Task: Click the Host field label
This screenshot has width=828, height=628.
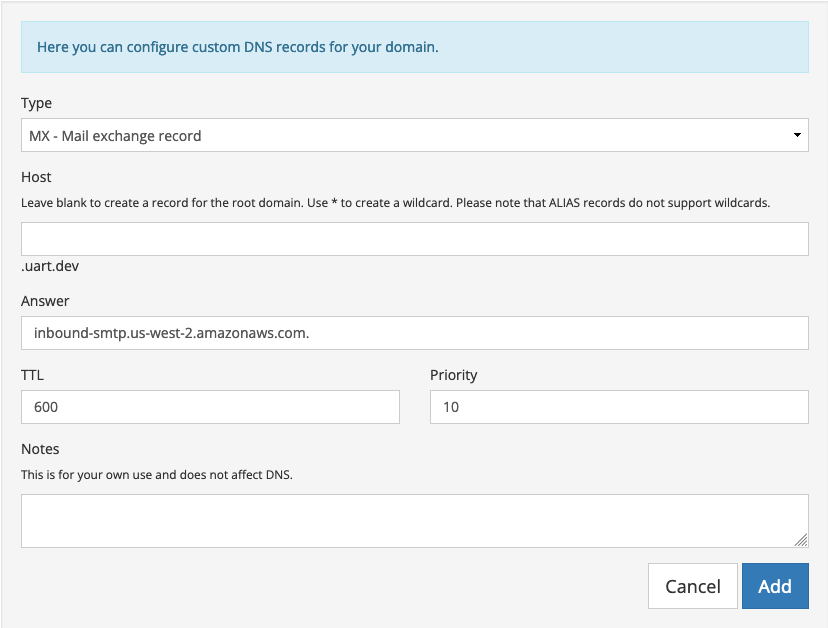Action: point(36,177)
